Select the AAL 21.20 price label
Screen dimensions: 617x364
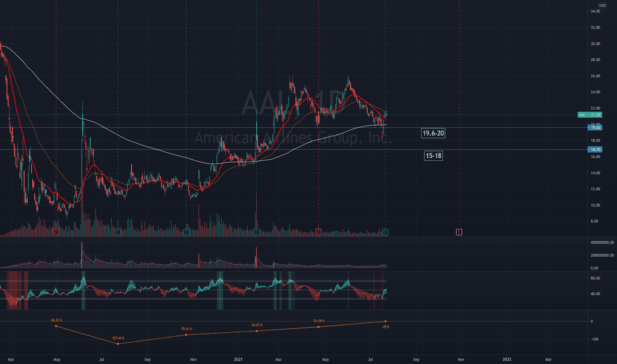coord(589,115)
